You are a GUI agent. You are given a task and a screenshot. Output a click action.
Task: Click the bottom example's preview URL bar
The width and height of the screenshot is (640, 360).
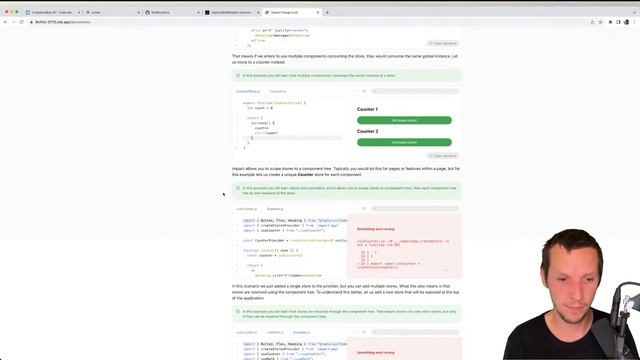[x=415, y=332]
